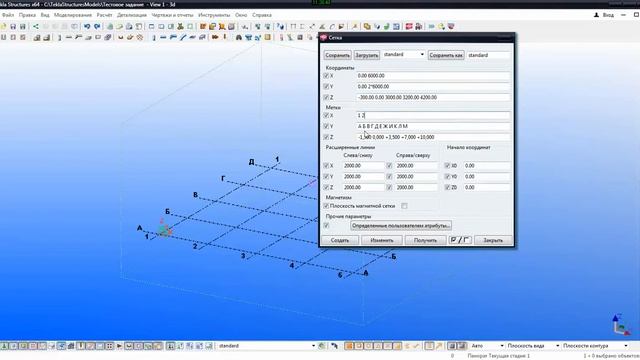
Task: Click the Сохранить button in Сетка dialog
Action: tap(338, 55)
